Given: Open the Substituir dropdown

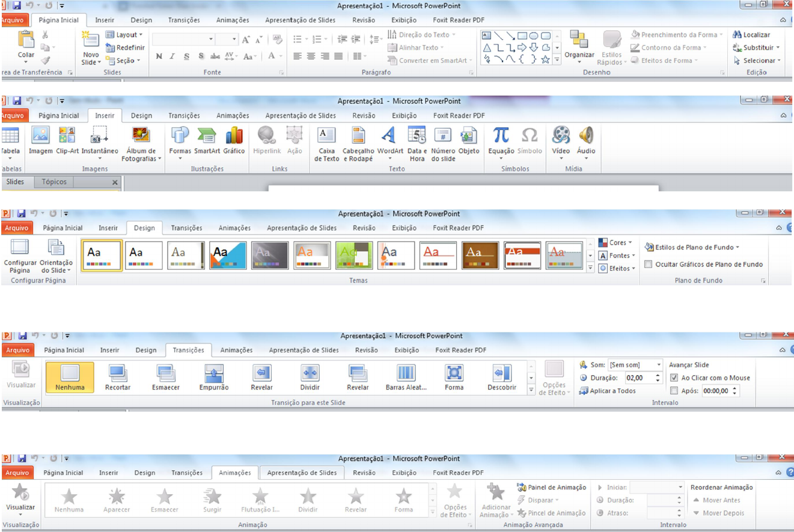Looking at the screenshot, I should point(756,47).
